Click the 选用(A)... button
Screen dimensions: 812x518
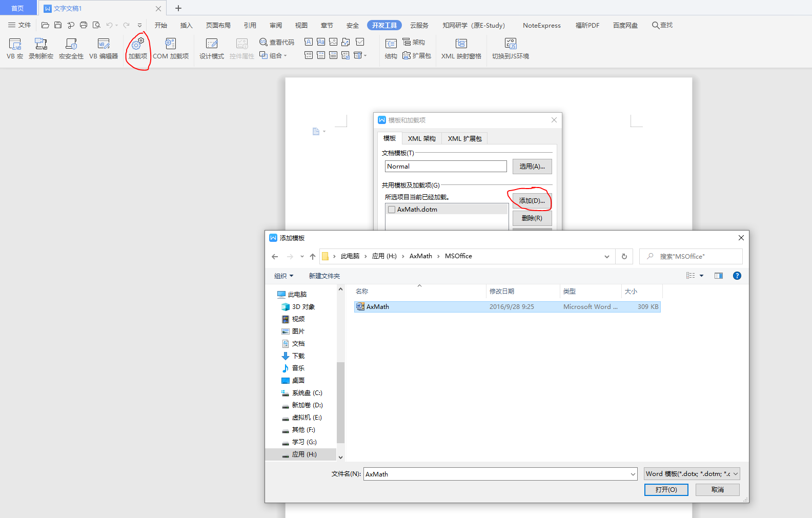tap(532, 167)
